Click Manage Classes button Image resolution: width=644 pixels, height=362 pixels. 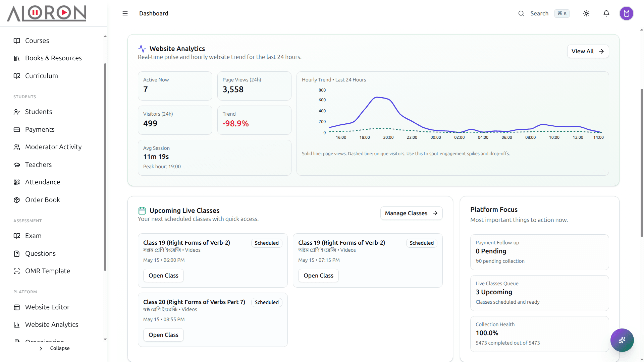(x=411, y=213)
